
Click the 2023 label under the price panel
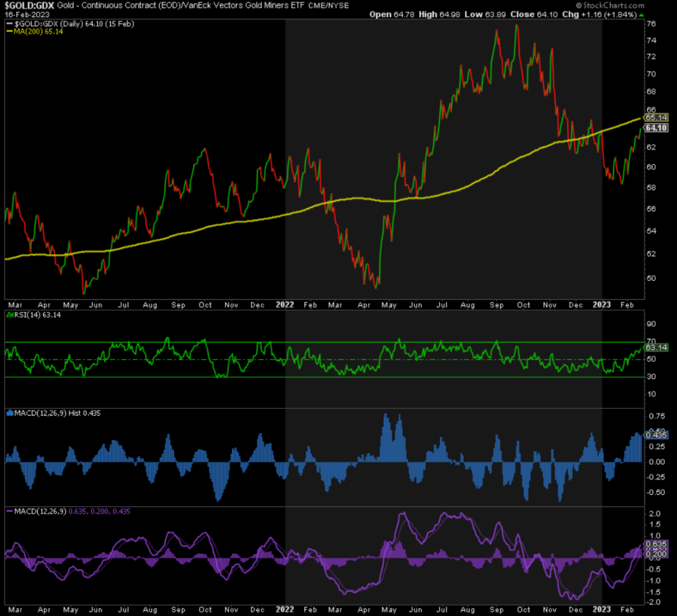pos(602,305)
